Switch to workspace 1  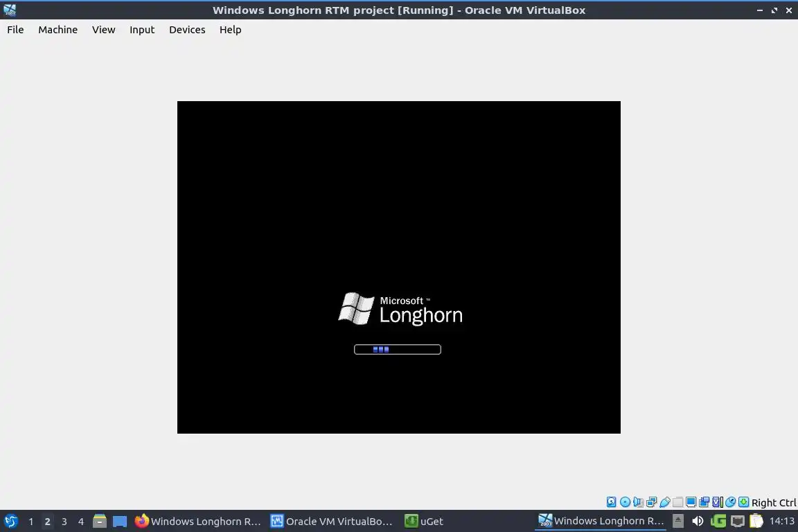click(30, 522)
